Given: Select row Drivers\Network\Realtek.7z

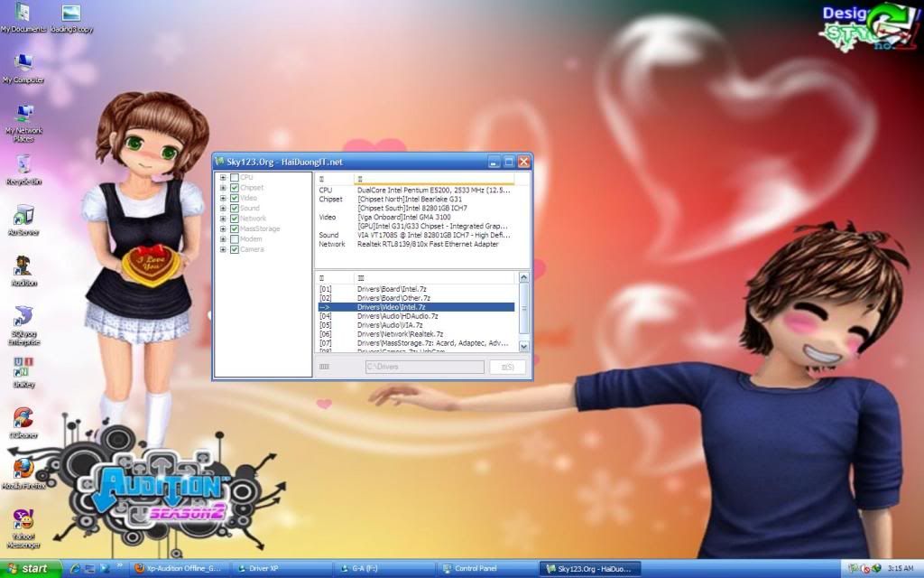Looking at the screenshot, I should [x=416, y=334].
